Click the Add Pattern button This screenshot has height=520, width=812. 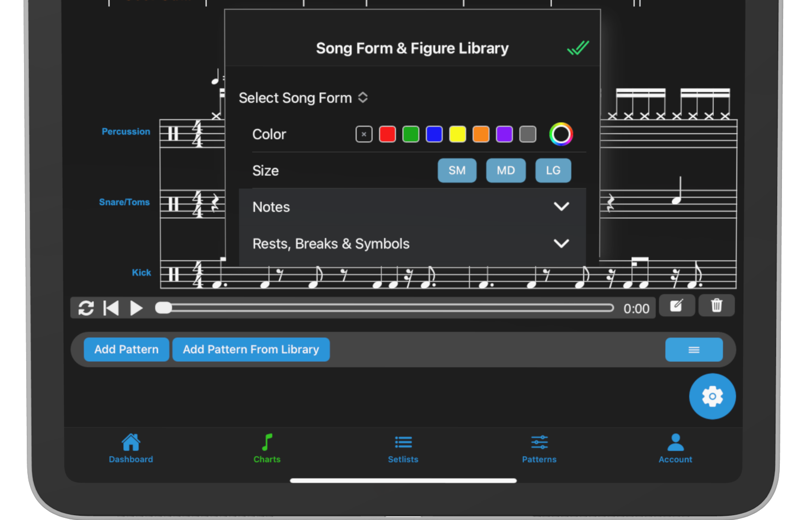[x=126, y=350]
